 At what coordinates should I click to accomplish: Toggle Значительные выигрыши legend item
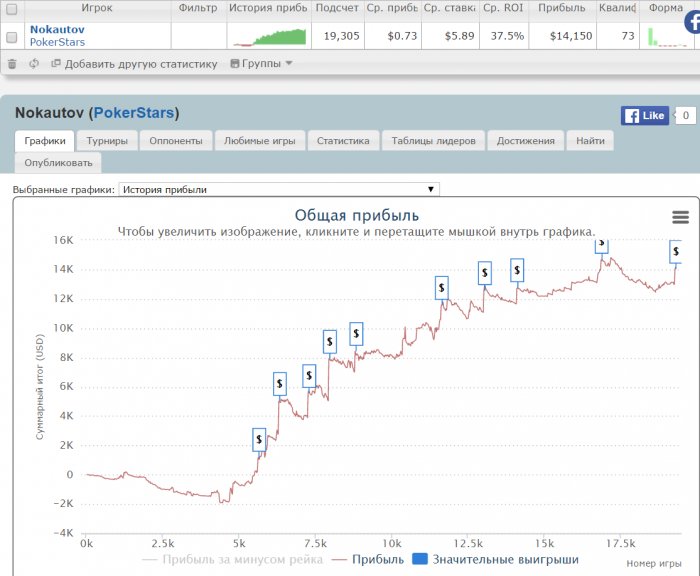(496, 559)
